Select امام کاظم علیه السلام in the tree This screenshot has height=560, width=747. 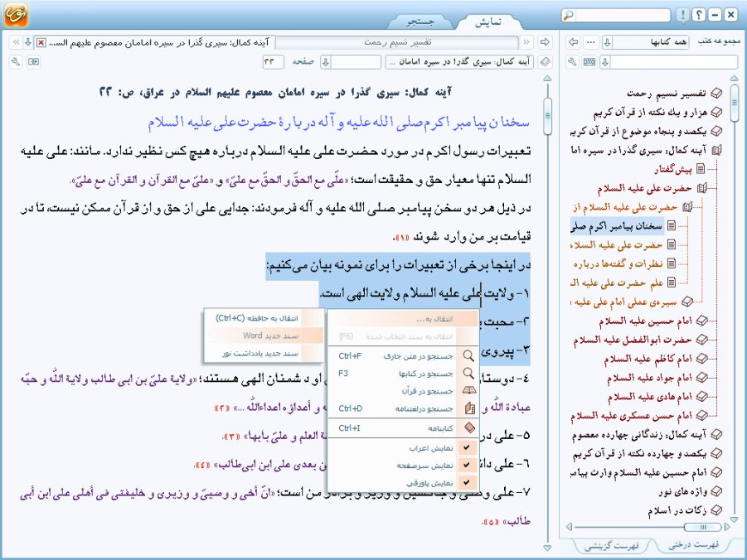pos(648,359)
